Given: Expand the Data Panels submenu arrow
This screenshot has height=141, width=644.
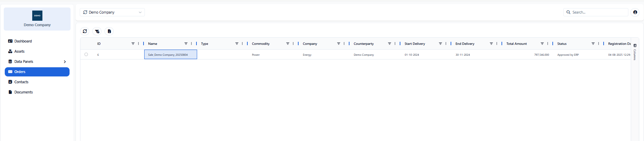Looking at the screenshot, I should pos(65,61).
